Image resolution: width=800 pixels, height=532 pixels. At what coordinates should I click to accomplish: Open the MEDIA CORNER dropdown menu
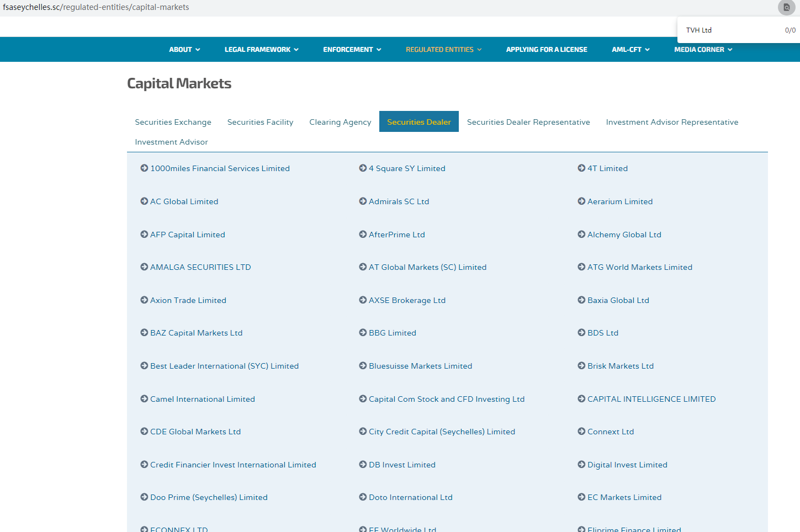(703, 50)
